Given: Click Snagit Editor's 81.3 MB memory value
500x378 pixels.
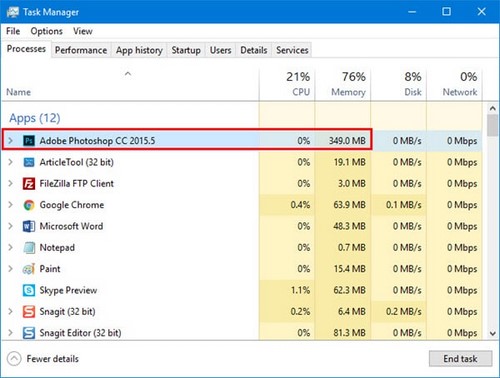Looking at the screenshot, I should (349, 333).
